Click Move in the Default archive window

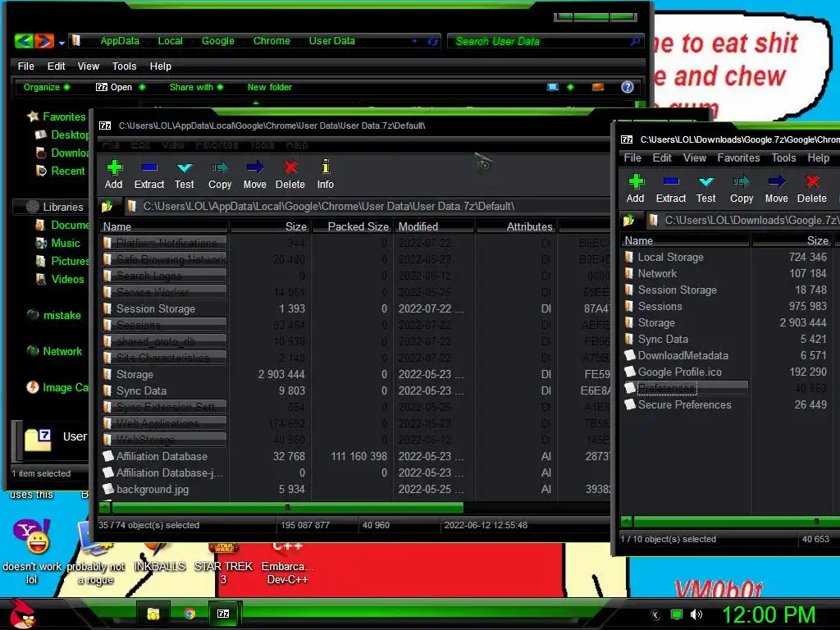tap(255, 175)
